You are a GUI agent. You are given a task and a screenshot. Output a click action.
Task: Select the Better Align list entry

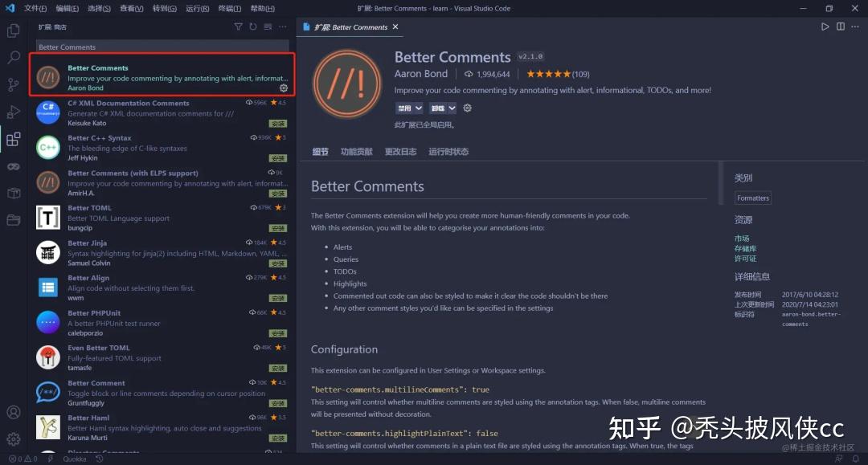click(162, 288)
